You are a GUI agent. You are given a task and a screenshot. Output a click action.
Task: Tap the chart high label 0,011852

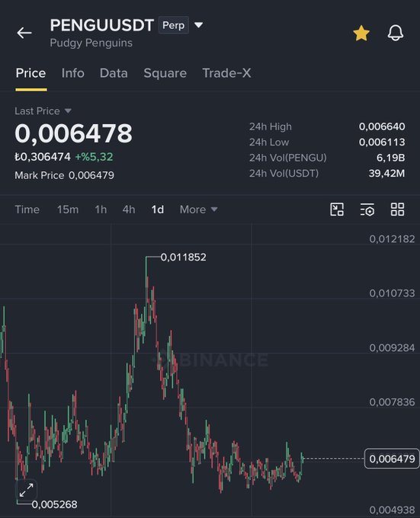coord(184,257)
